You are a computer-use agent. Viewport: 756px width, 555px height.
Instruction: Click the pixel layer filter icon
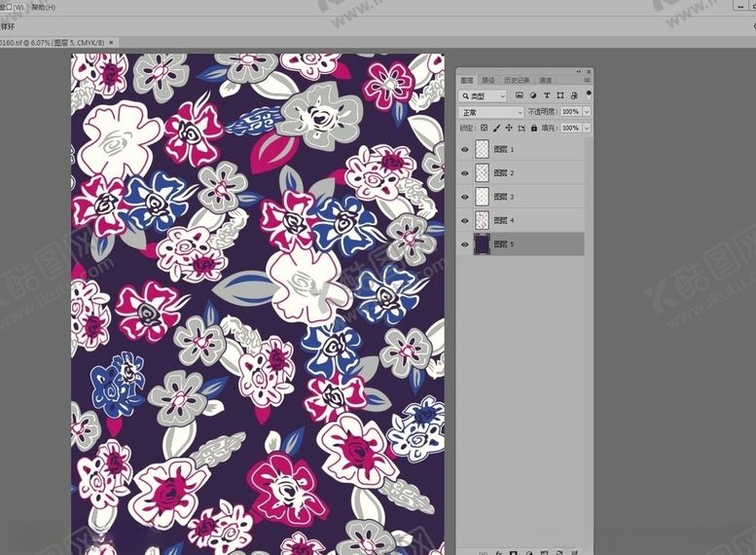point(520,96)
